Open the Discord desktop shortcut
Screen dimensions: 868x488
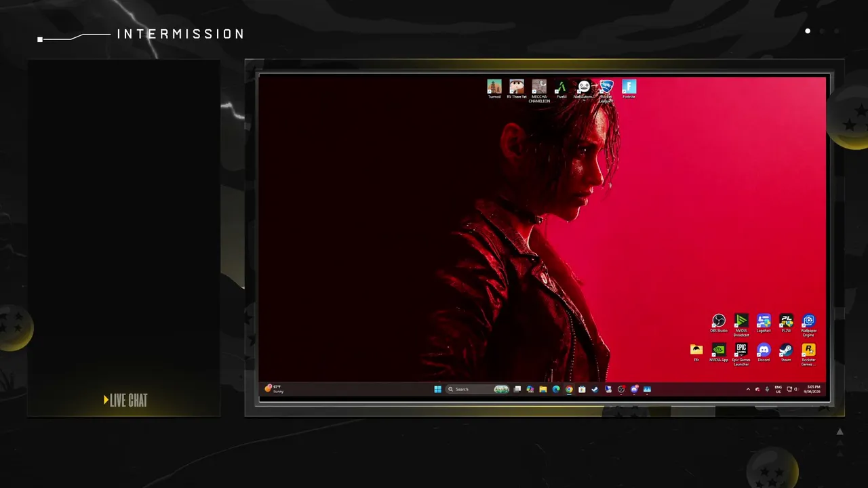click(764, 352)
